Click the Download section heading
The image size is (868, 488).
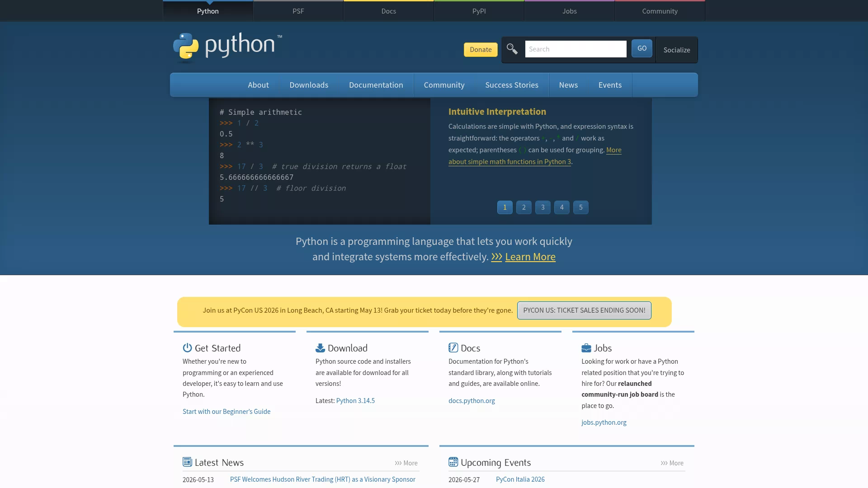point(348,348)
